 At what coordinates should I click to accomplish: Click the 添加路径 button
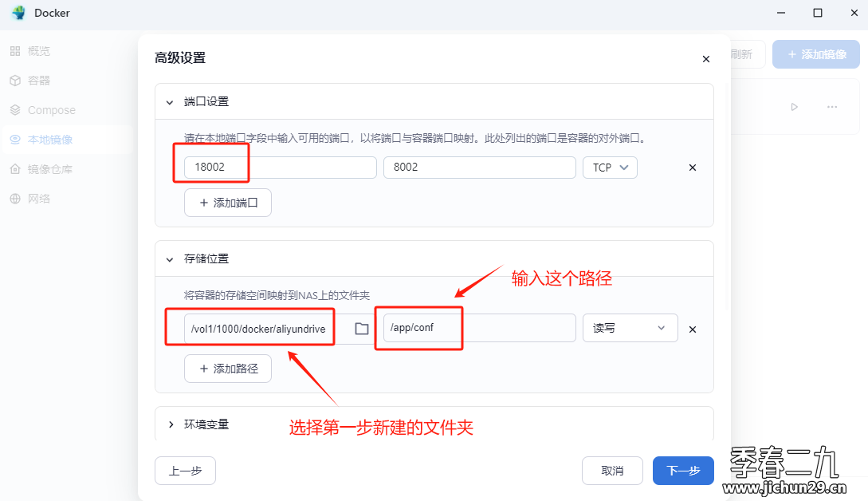tap(228, 369)
